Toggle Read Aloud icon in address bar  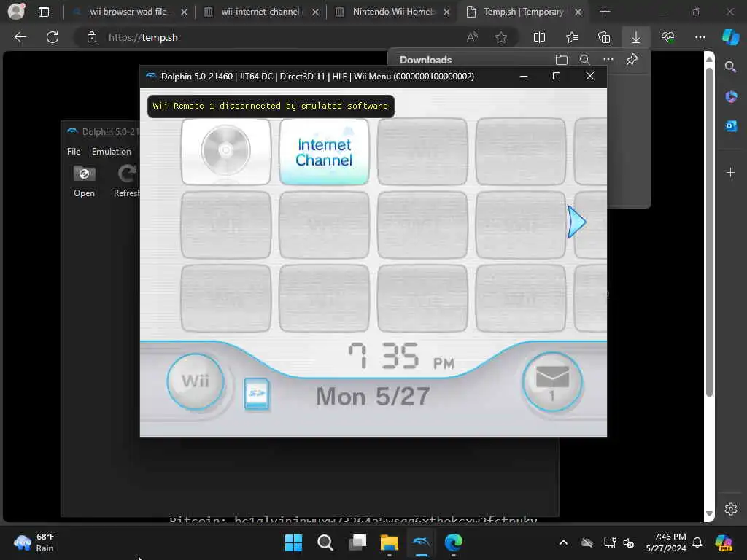click(x=472, y=37)
